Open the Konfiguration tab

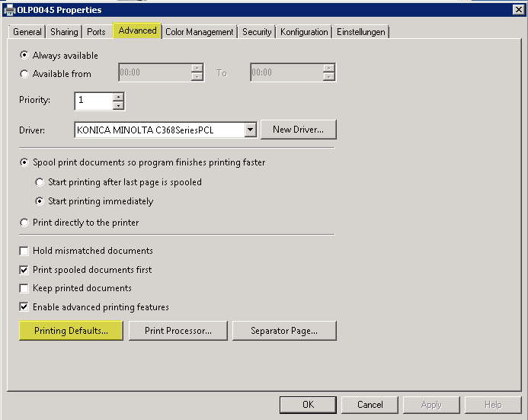tap(304, 32)
